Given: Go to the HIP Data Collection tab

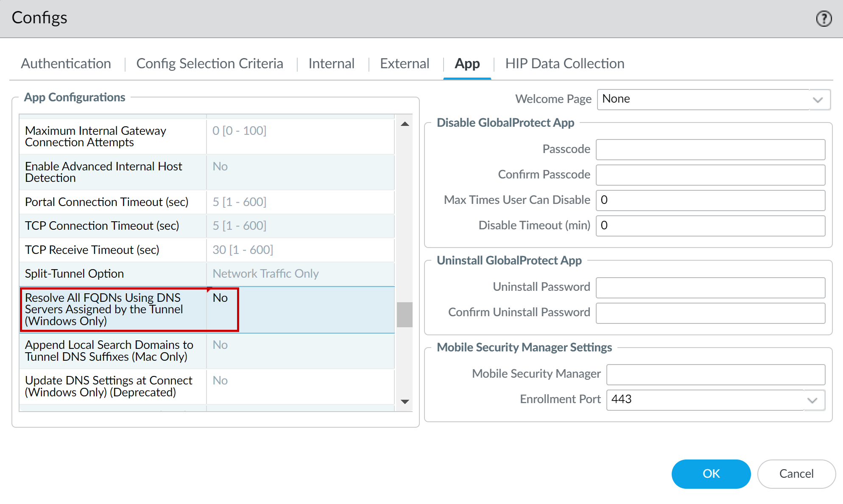Looking at the screenshot, I should [564, 64].
